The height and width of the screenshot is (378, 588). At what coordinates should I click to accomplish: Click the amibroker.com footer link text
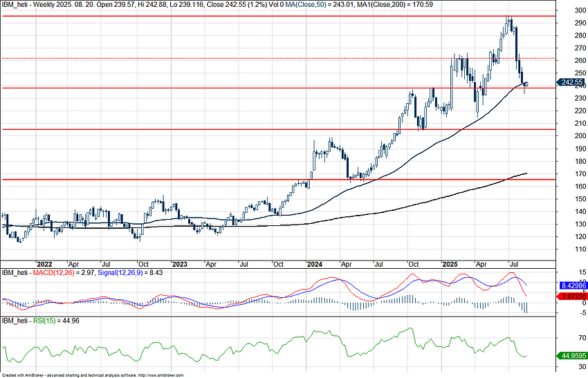coord(161,375)
